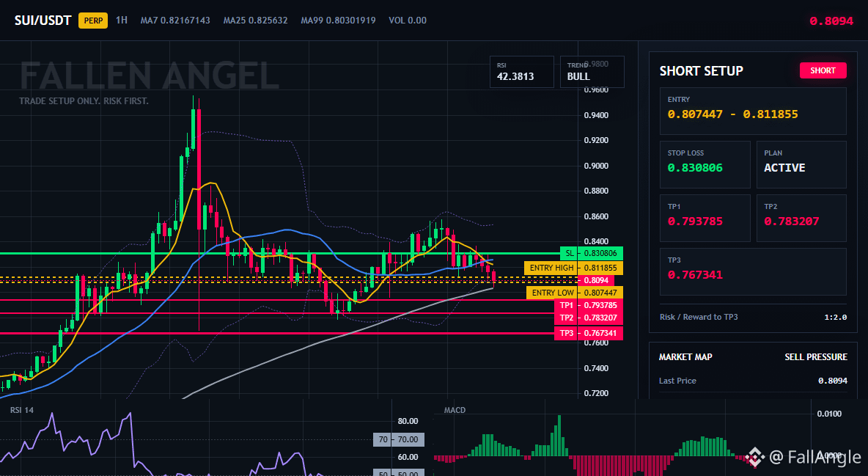Click the yellow PERP badge
Viewport: 868px width, 476px height.
pos(93,21)
